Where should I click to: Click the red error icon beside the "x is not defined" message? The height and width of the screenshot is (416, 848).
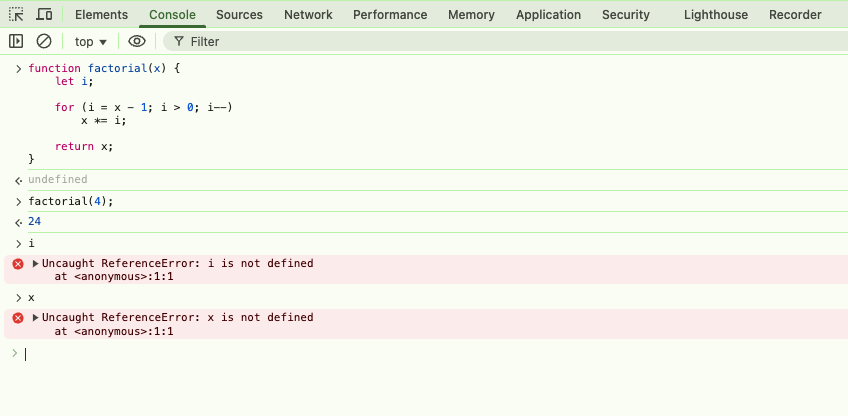click(17, 318)
